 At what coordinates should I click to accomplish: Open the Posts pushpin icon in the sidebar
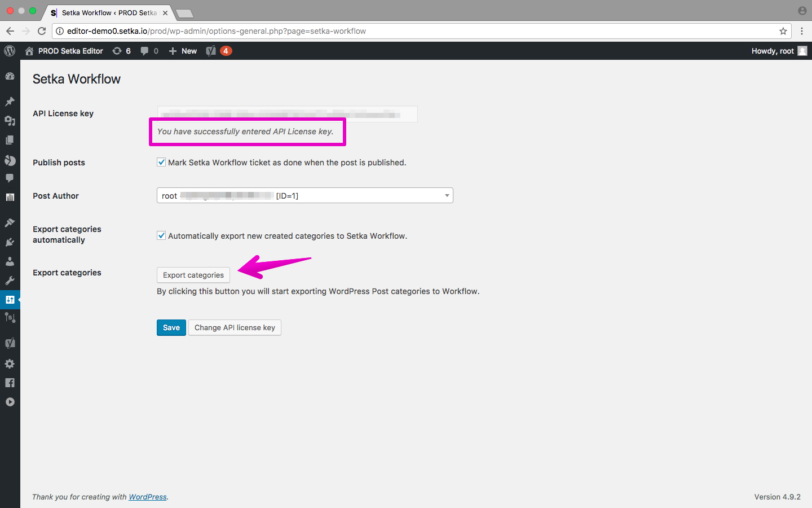tap(10, 102)
